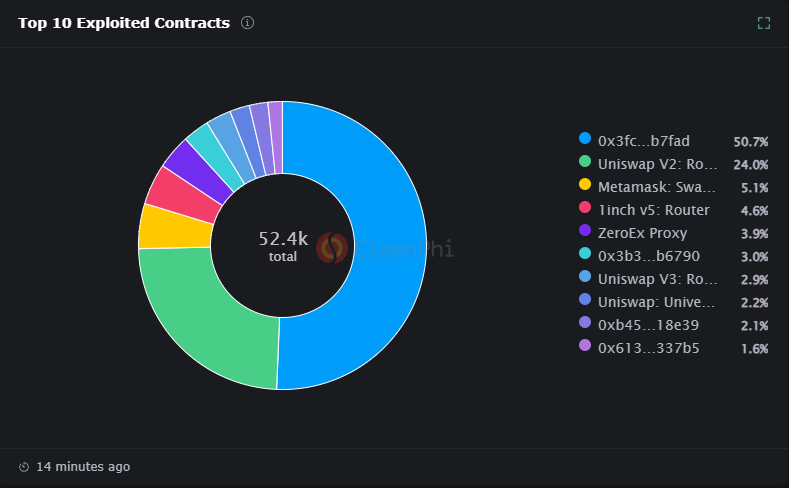Toggle 0x3b3...b6790 legend entry
The width and height of the screenshot is (789, 488).
click(x=674, y=256)
